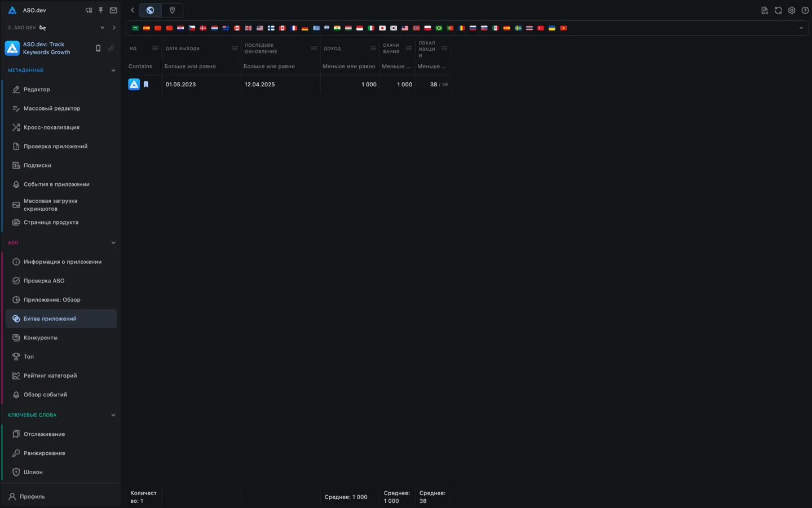Screen dimensions: 812x508
Task: Collapse the Ключевые слова section
Action: [113, 415]
